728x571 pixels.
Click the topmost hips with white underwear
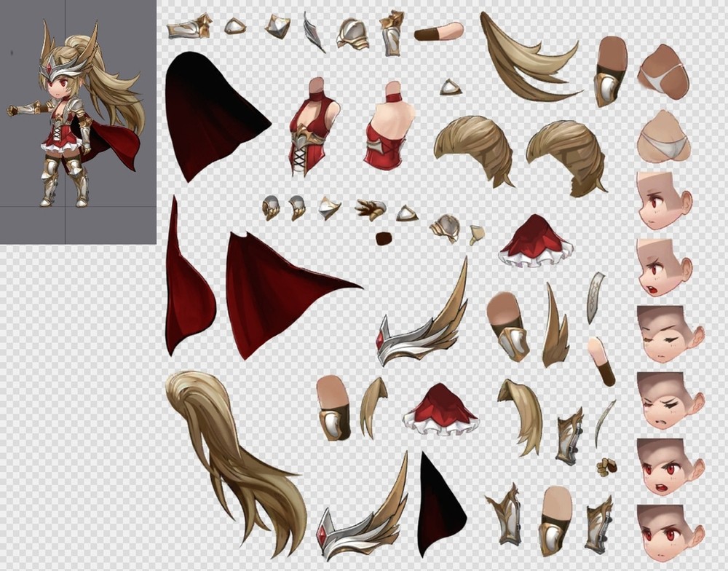[663, 71]
